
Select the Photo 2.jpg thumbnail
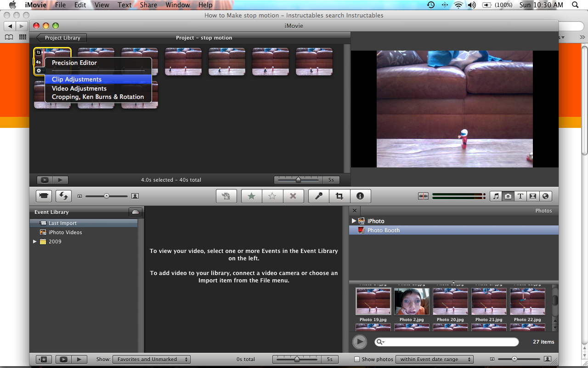tap(412, 301)
